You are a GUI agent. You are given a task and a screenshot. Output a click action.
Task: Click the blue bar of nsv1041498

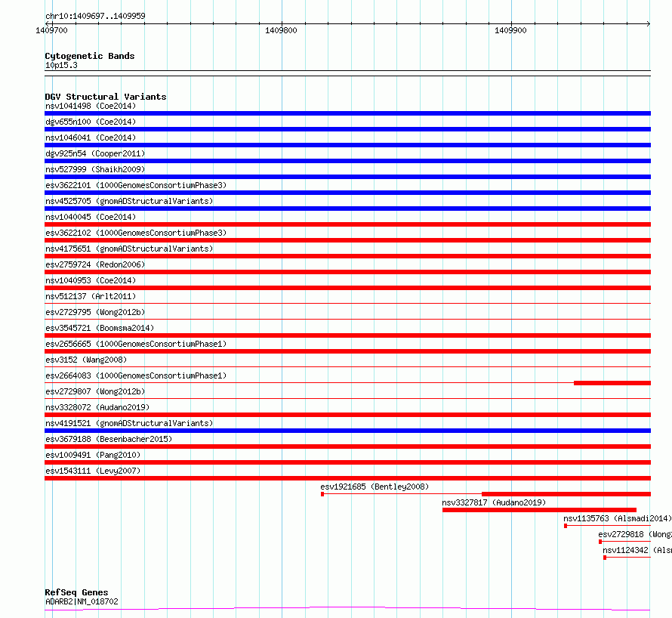point(347,113)
